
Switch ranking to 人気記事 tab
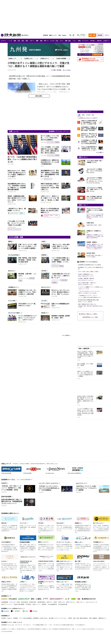(88, 115)
